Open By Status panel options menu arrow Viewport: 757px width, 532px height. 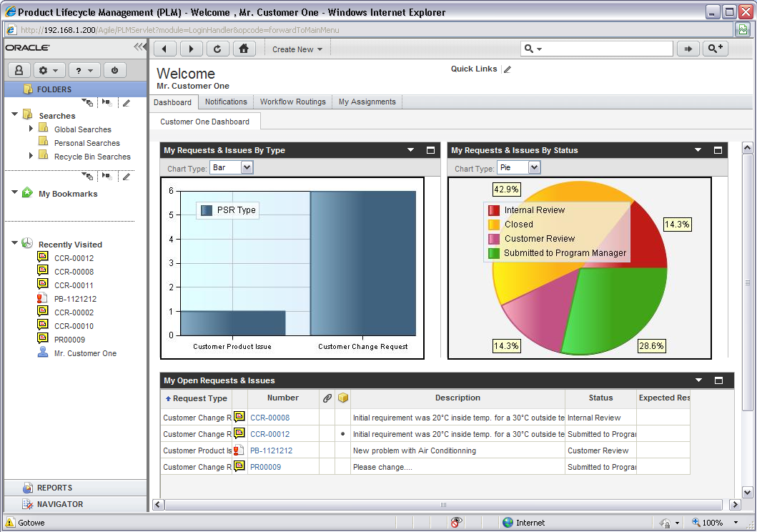click(x=698, y=150)
